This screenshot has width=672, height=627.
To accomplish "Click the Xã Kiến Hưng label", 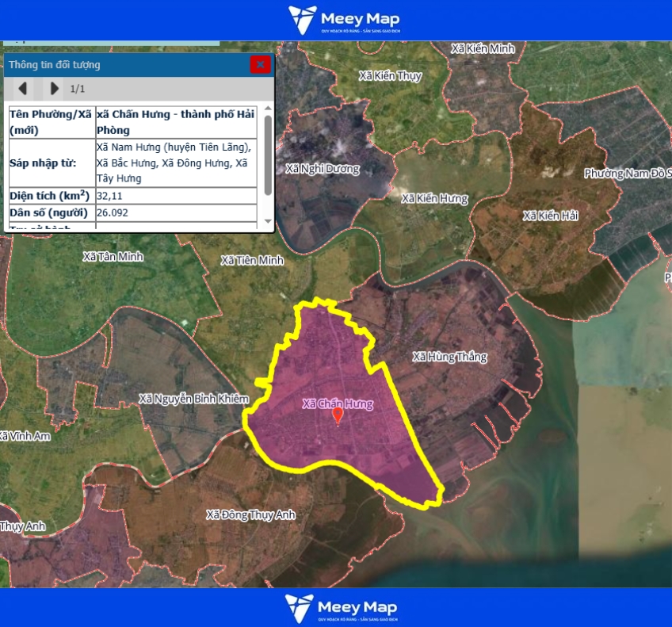I will click(434, 198).
